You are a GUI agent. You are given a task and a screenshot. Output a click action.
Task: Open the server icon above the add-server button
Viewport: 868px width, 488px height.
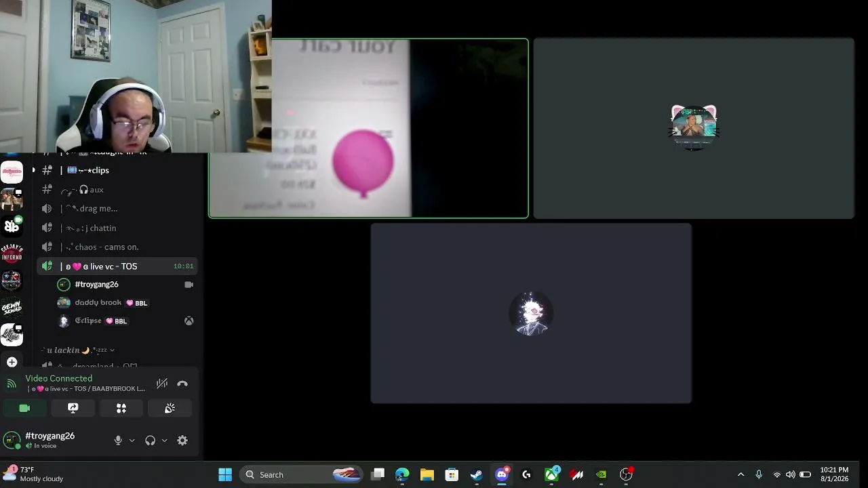click(x=12, y=334)
